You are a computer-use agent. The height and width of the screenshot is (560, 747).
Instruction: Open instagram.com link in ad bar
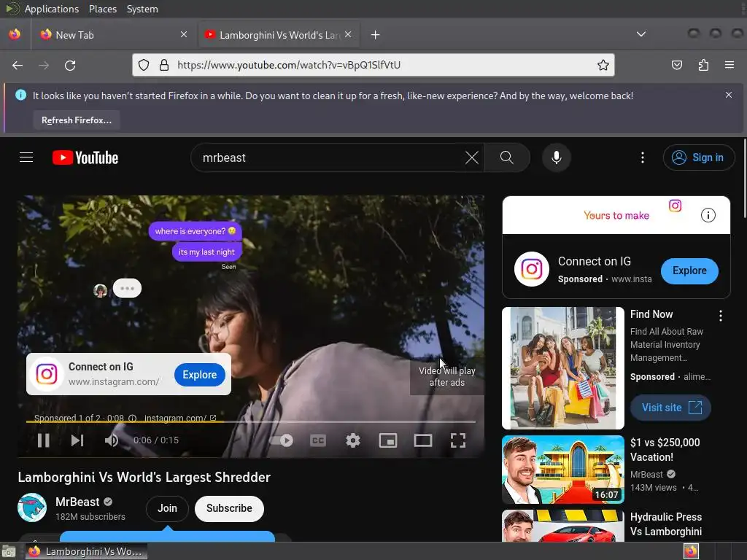[x=180, y=418]
